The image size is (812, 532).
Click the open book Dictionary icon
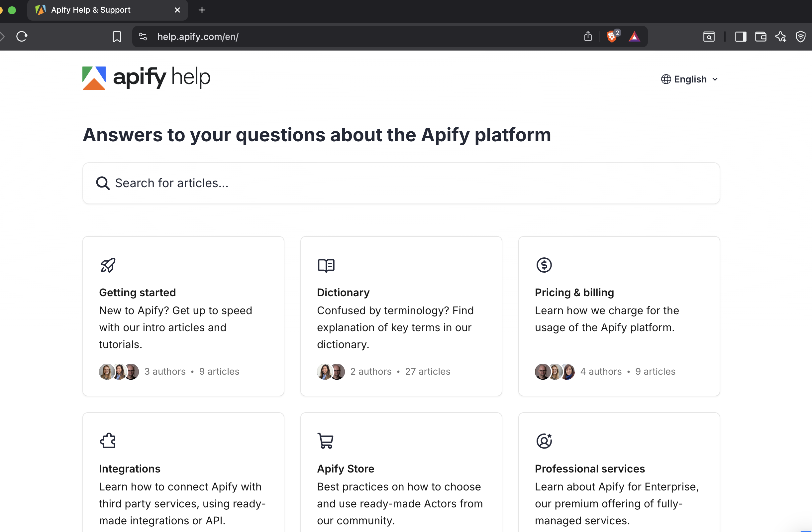click(326, 265)
